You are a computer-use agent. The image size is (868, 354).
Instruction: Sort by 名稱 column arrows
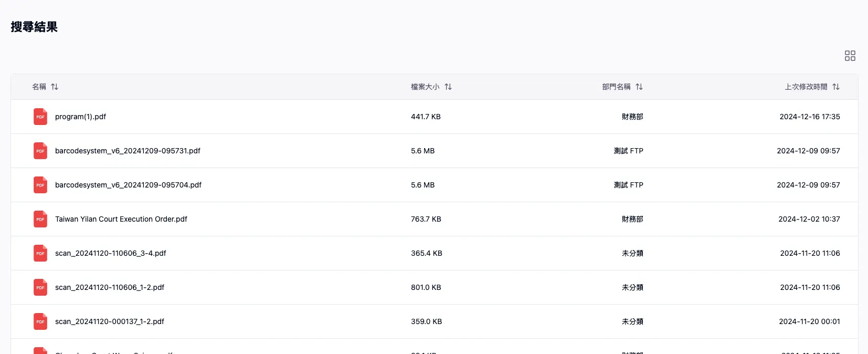coord(55,87)
